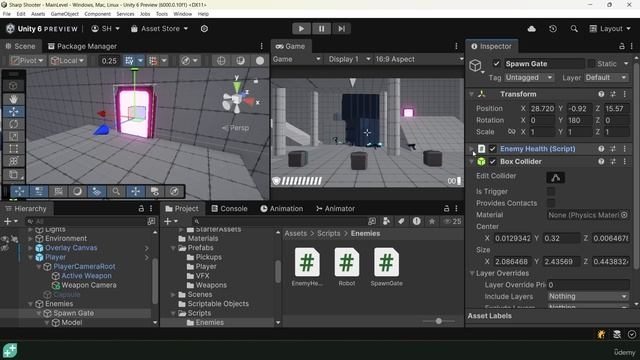Toggle the Hierarchy panel lock

click(x=141, y=209)
